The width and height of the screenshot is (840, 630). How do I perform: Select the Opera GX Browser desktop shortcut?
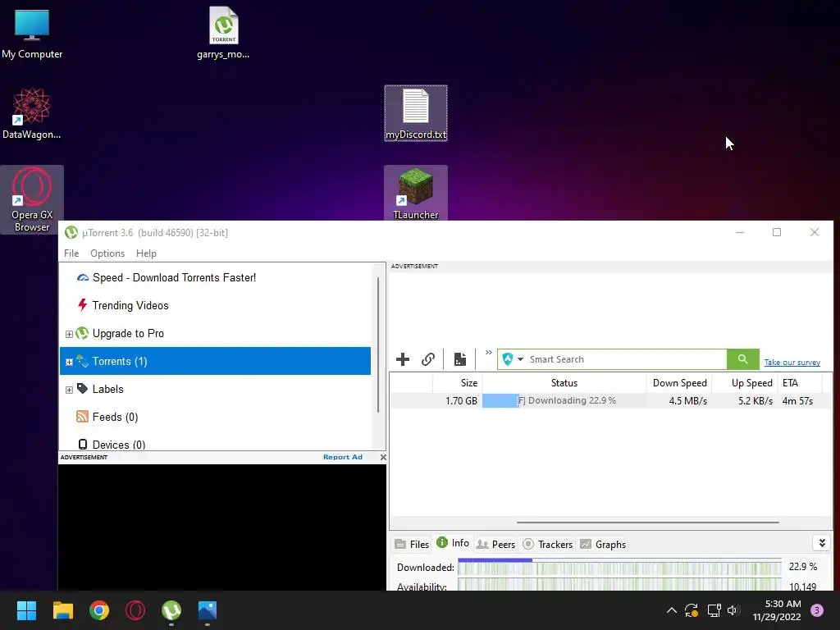[32, 199]
